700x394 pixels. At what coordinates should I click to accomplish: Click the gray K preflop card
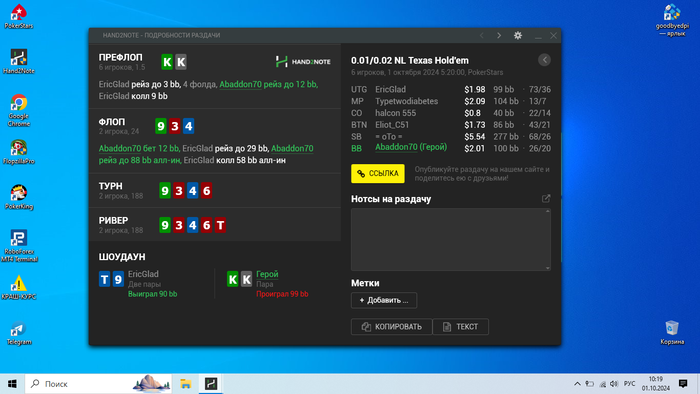coord(181,62)
